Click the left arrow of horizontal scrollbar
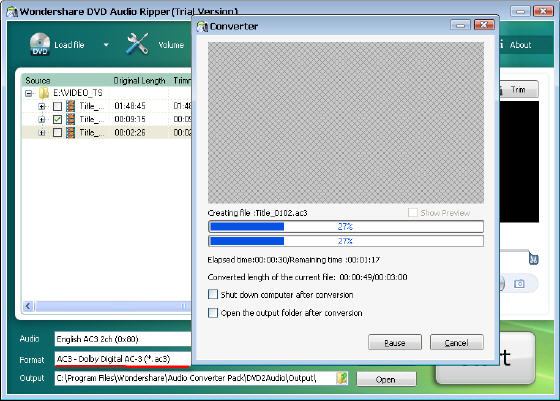Viewport: 560px width, 401px height. point(28,306)
